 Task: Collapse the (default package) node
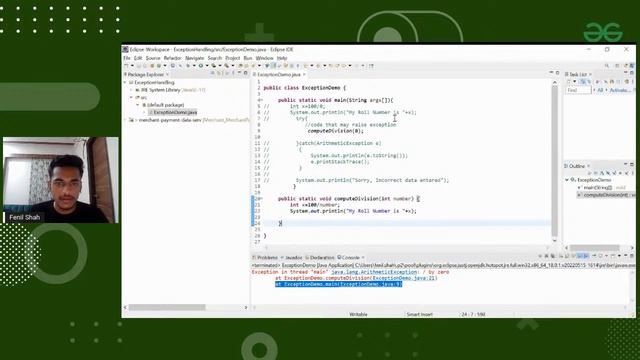(x=138, y=105)
